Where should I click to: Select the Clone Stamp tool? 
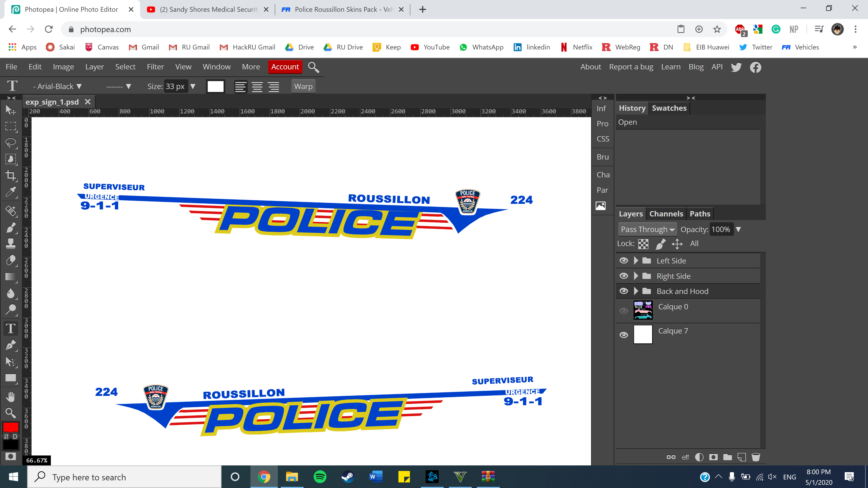coord(10,243)
